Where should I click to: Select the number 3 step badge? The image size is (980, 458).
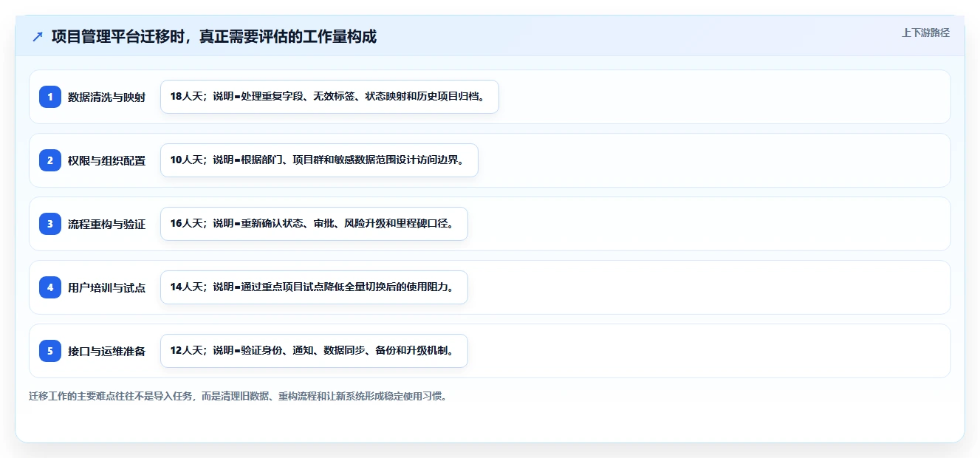click(50, 224)
